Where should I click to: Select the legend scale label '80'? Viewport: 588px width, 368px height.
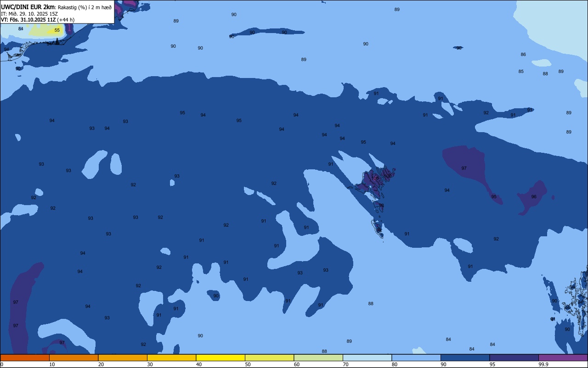coord(395,364)
